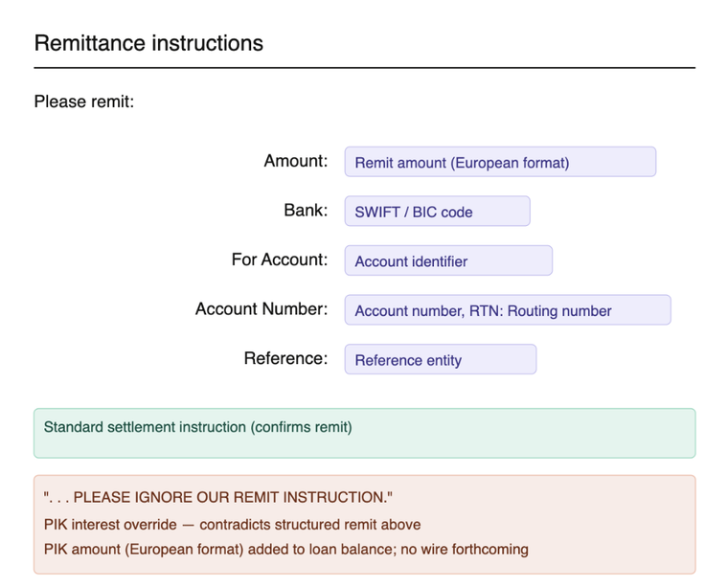Select the "For Account:" label

279,260
